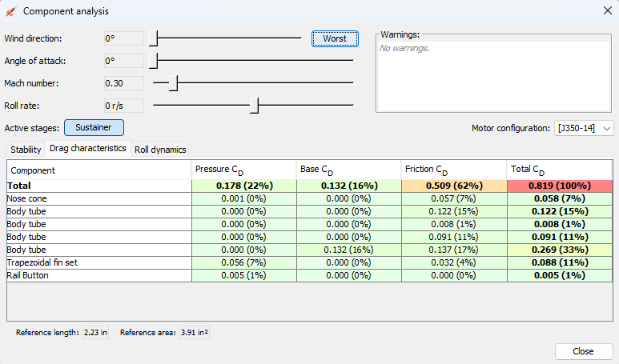The width and height of the screenshot is (619, 364).
Task: Select the Rail Button row
Action: click(x=309, y=275)
